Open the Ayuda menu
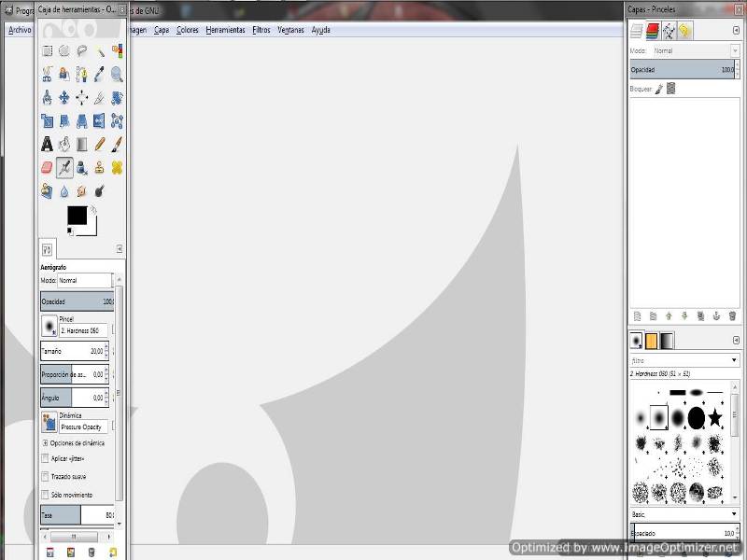The width and height of the screenshot is (747, 560). (320, 30)
